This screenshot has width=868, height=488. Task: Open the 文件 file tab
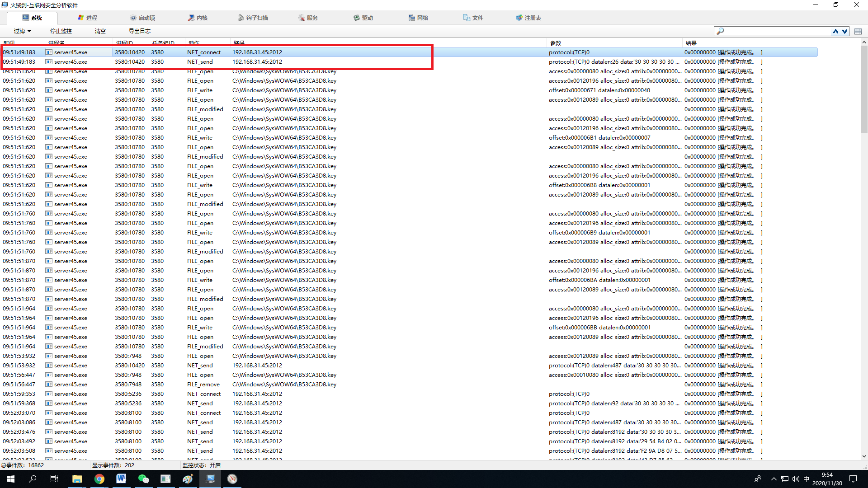pyautogui.click(x=473, y=18)
